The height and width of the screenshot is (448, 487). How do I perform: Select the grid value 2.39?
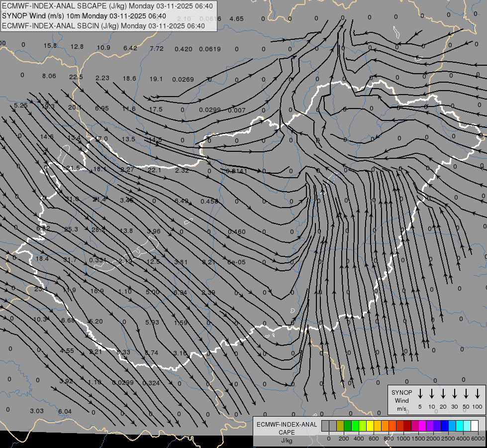(x=208, y=293)
